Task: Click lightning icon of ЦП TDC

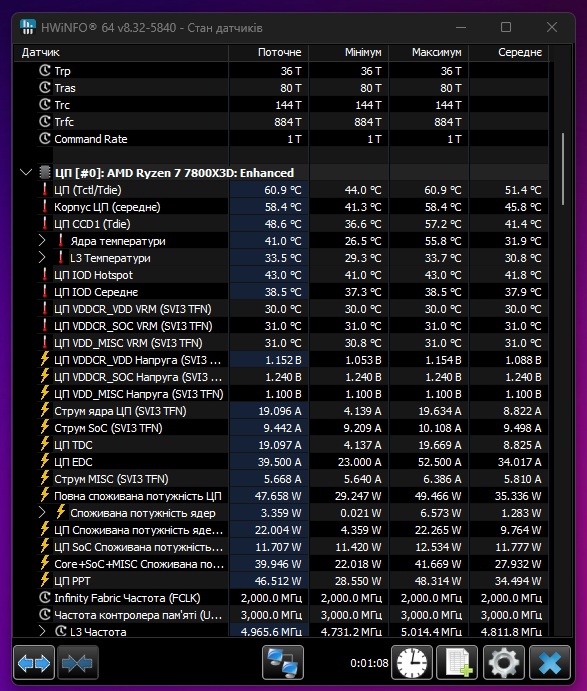Action: tap(45, 444)
